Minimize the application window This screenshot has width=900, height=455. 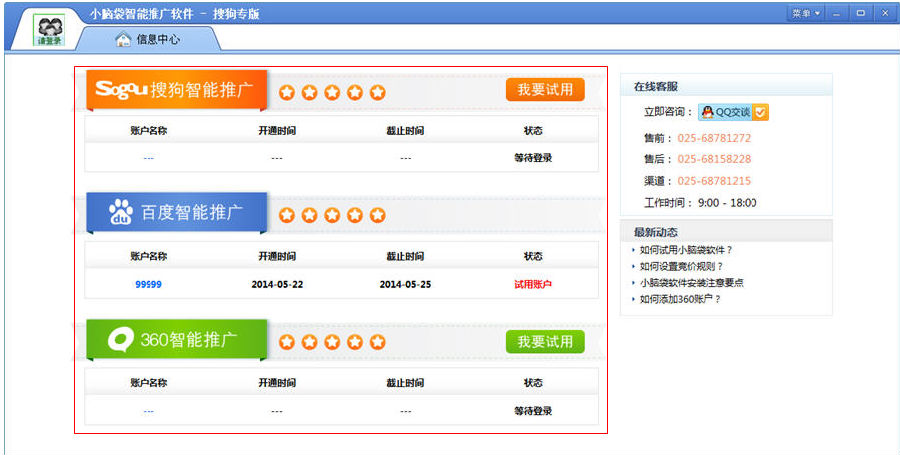[x=837, y=14]
